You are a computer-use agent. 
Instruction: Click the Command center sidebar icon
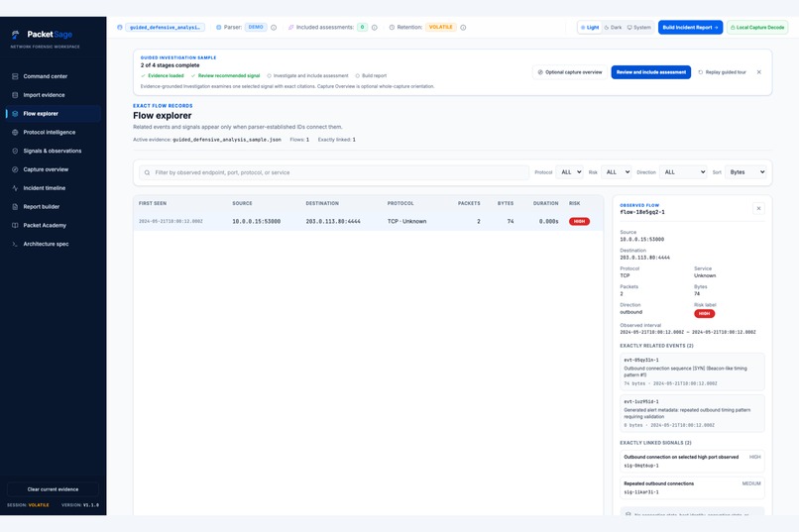pyautogui.click(x=15, y=76)
